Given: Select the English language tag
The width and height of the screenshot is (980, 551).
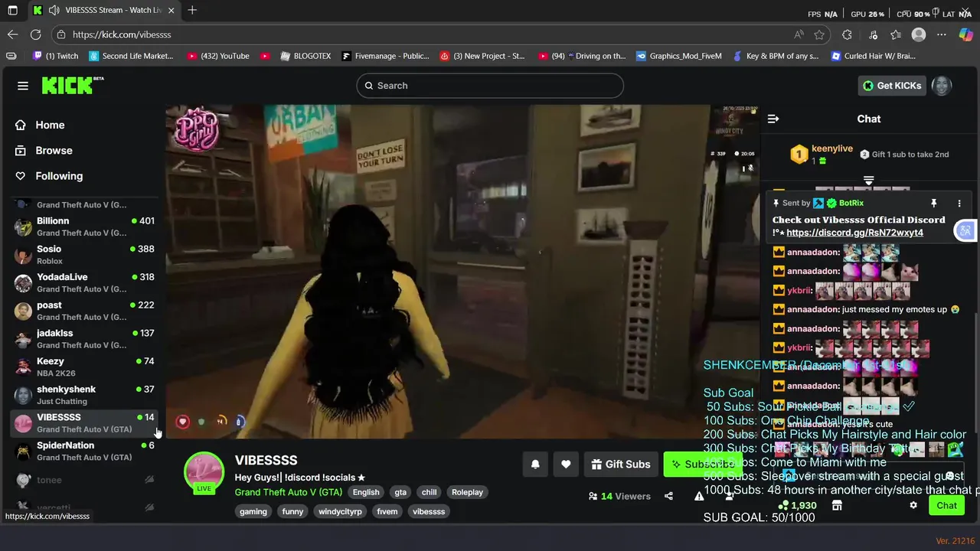Looking at the screenshot, I should point(366,492).
